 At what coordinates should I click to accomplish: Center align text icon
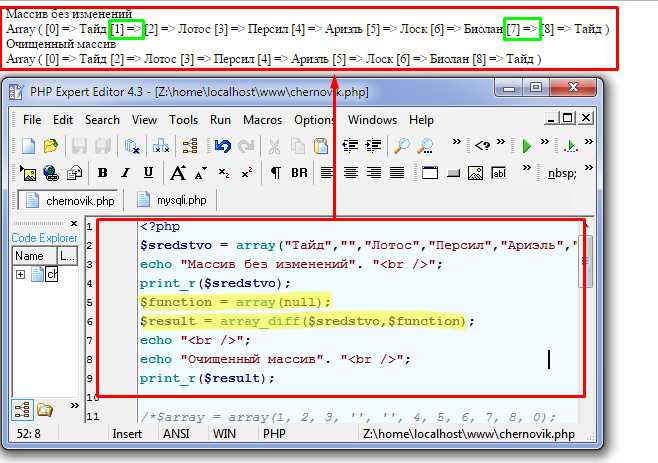click(x=351, y=173)
